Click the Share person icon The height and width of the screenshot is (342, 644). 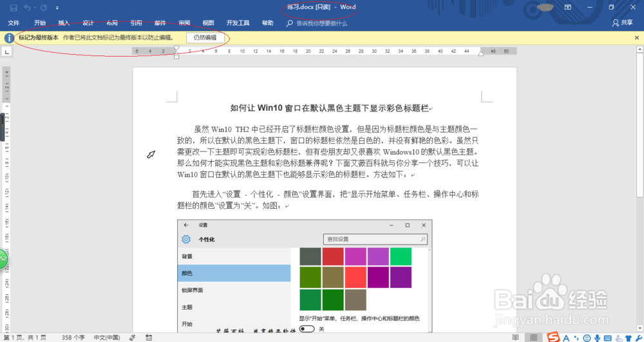pos(615,23)
